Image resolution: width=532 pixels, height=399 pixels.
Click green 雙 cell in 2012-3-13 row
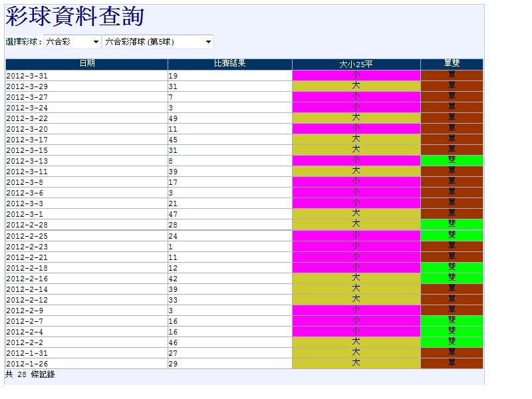click(452, 161)
